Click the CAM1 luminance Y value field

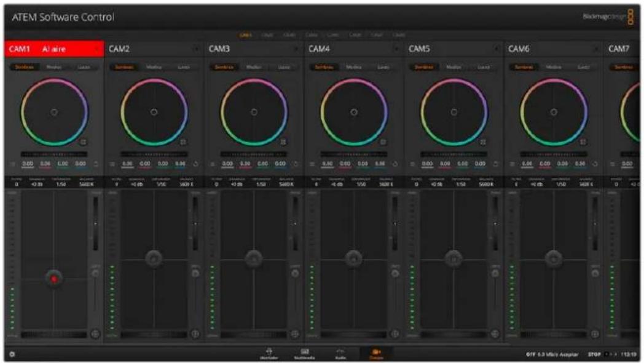pyautogui.click(x=28, y=164)
